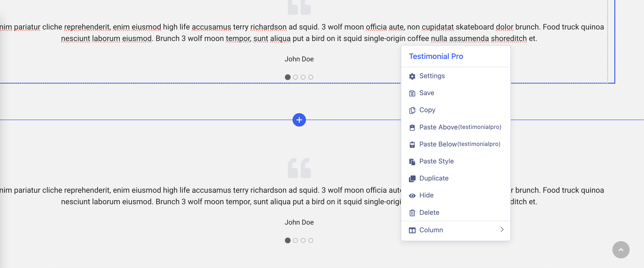Open the Column submenu entry
Screen dimensions: 644x268
coord(431,230)
